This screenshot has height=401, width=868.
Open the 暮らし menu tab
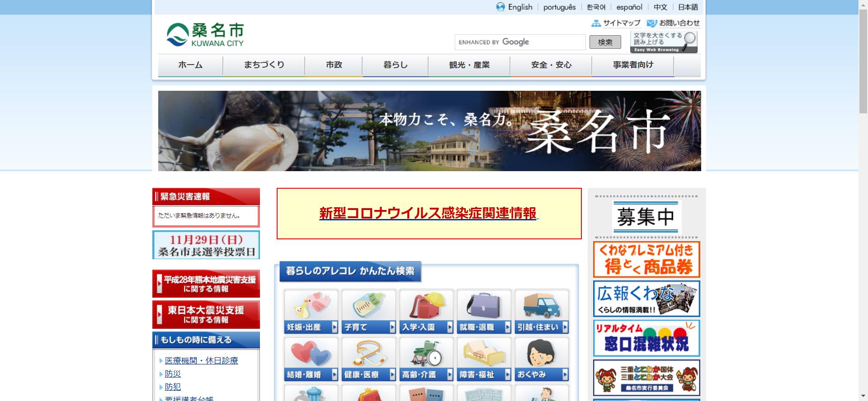click(x=395, y=65)
